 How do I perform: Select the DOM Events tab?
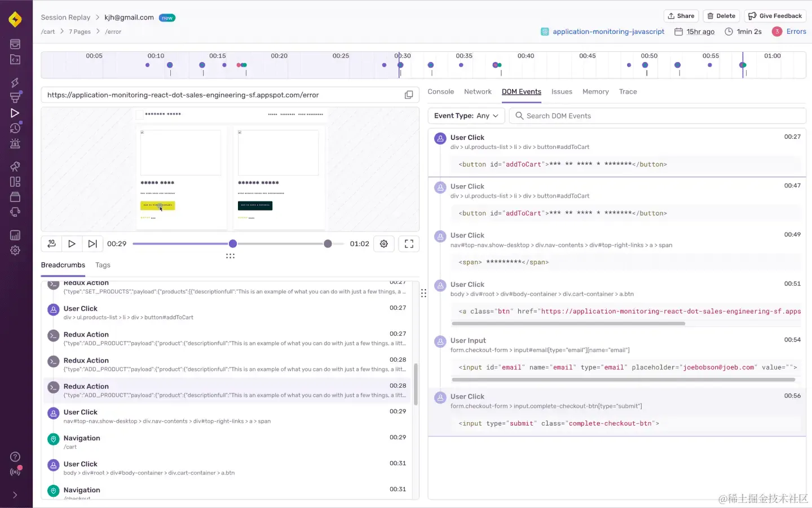click(522, 91)
